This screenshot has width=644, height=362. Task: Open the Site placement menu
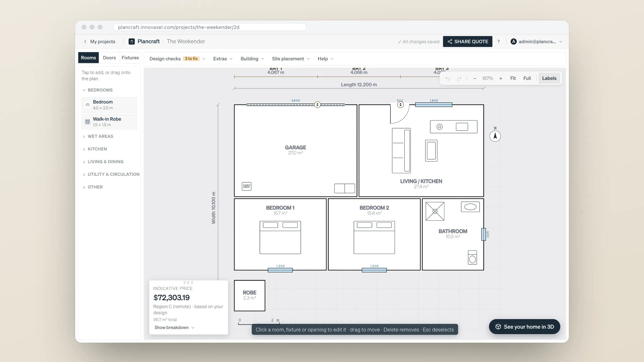291,59
